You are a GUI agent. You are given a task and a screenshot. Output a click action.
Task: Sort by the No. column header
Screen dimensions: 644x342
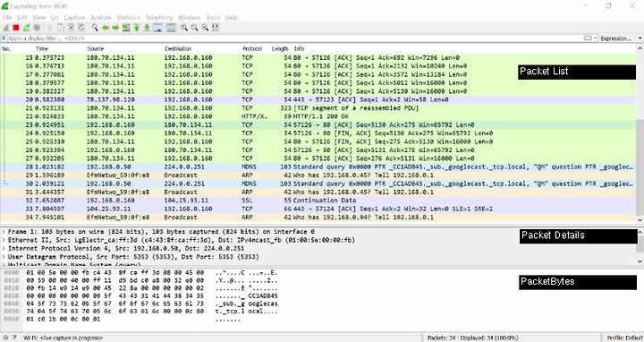[x=6, y=48]
